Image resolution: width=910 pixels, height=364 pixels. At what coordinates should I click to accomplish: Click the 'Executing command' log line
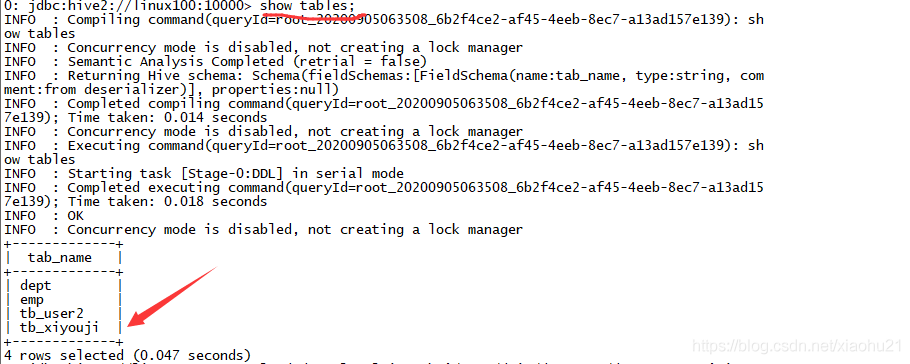384,152
